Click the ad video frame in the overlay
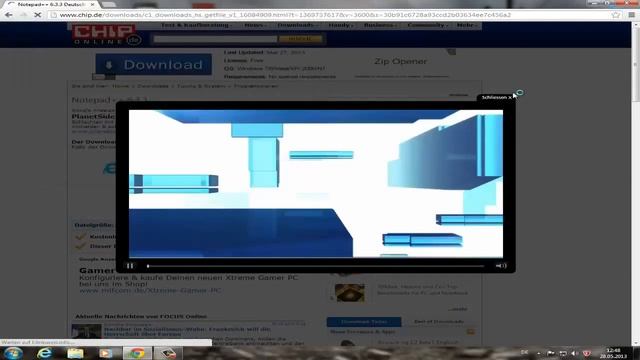The image size is (640, 360). click(316, 184)
